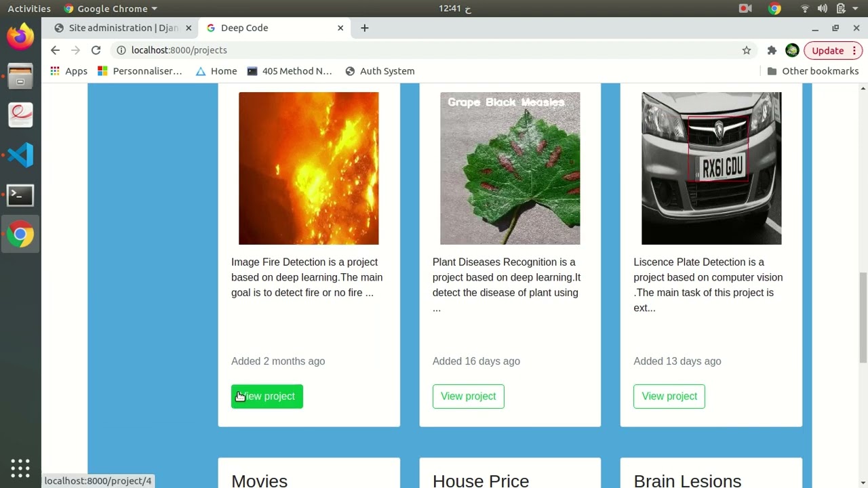Show Applications grid in the dock
868x488 pixels.
tap(20, 468)
